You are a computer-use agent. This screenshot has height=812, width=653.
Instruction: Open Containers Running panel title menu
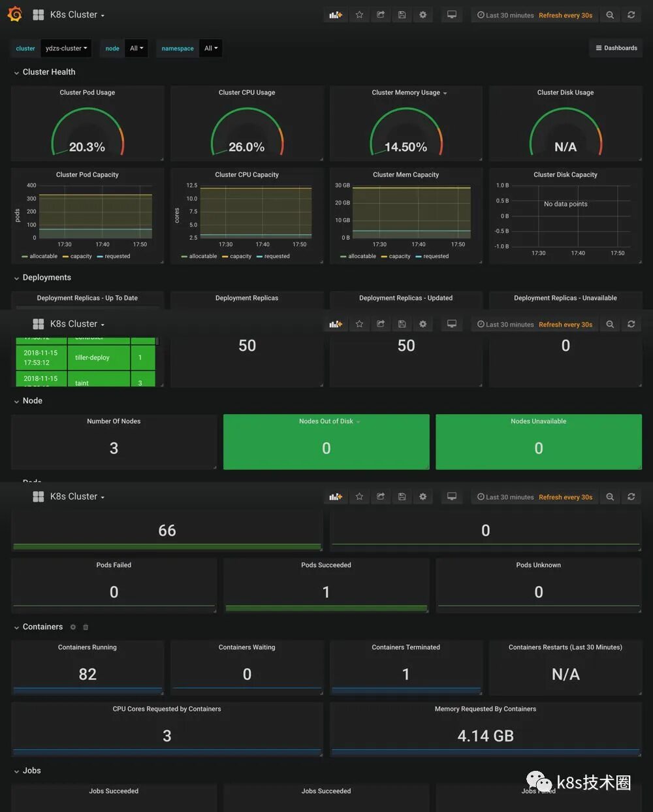[x=88, y=647]
